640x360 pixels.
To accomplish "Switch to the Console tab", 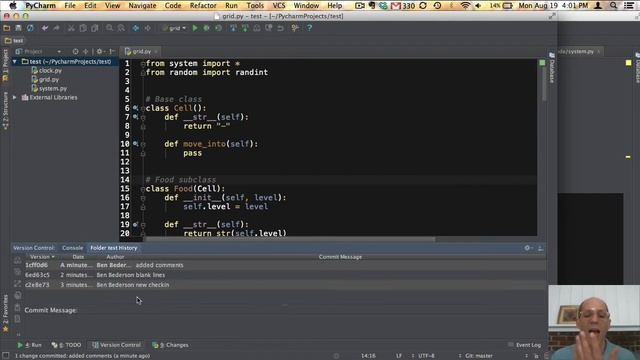I will coord(72,248).
